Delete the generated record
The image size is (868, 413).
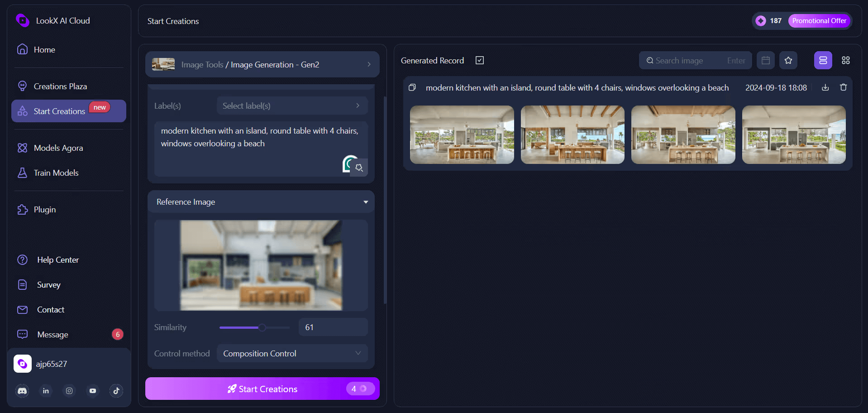[x=844, y=87]
